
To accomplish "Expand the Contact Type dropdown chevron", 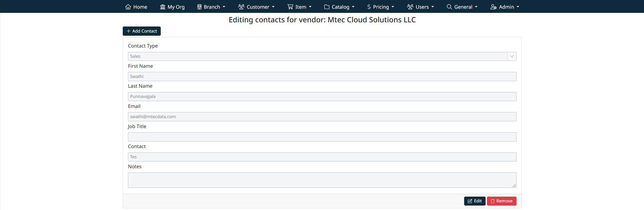I will click(512, 56).
